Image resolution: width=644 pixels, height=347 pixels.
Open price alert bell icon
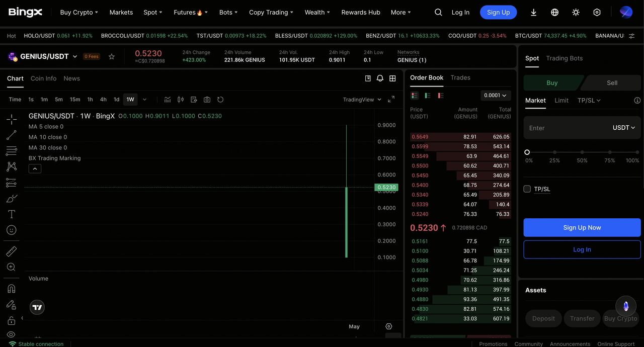pyautogui.click(x=380, y=78)
